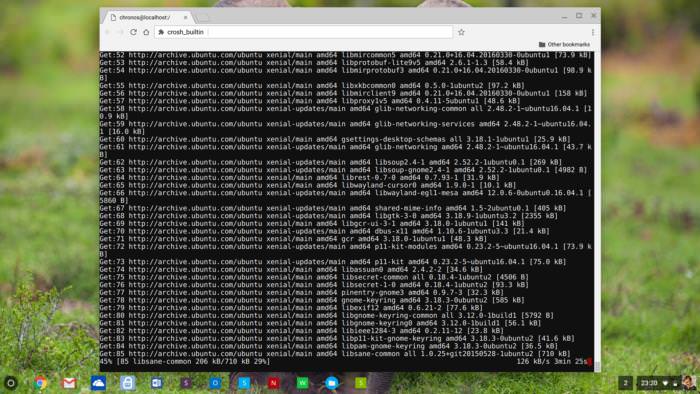Open the Other bookmarks folder
The image size is (700, 394).
tap(564, 45)
